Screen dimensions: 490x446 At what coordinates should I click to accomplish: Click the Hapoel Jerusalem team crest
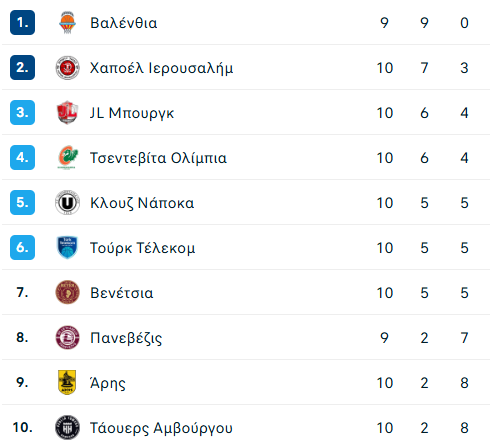click(67, 68)
